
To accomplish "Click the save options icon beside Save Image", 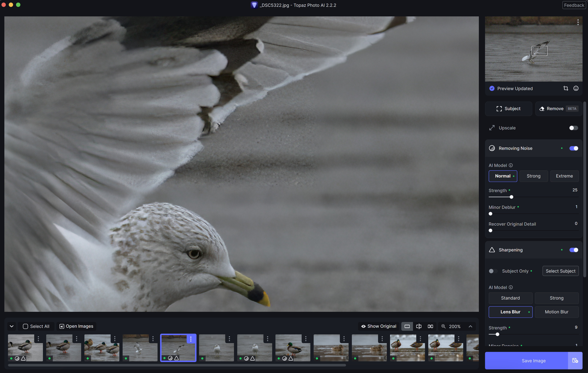I will pos(575,361).
